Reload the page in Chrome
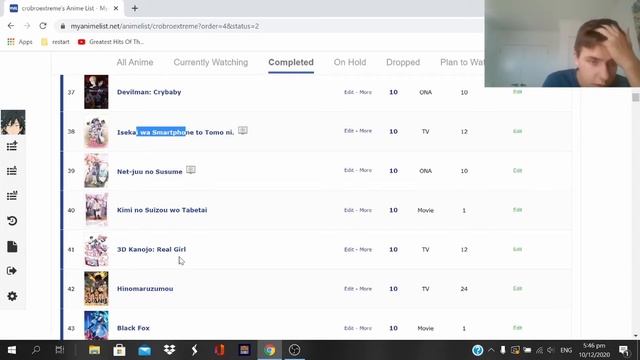The width and height of the screenshot is (640, 360). [x=43, y=26]
